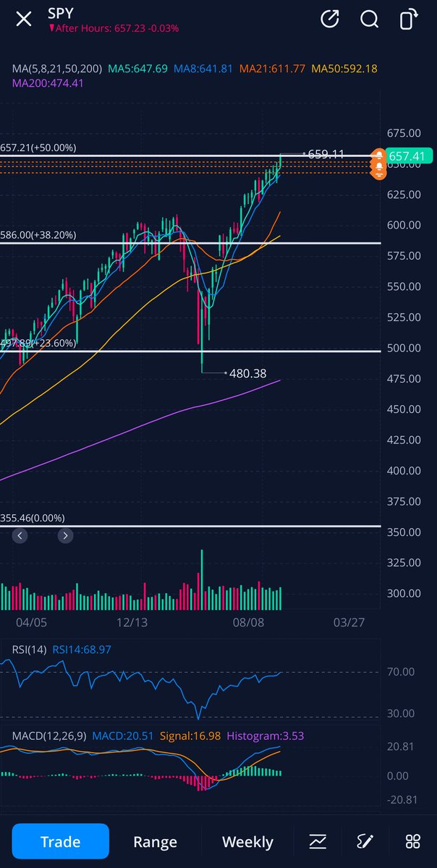437x868 pixels.
Task: Move chart right with arrow button
Action: 66,536
